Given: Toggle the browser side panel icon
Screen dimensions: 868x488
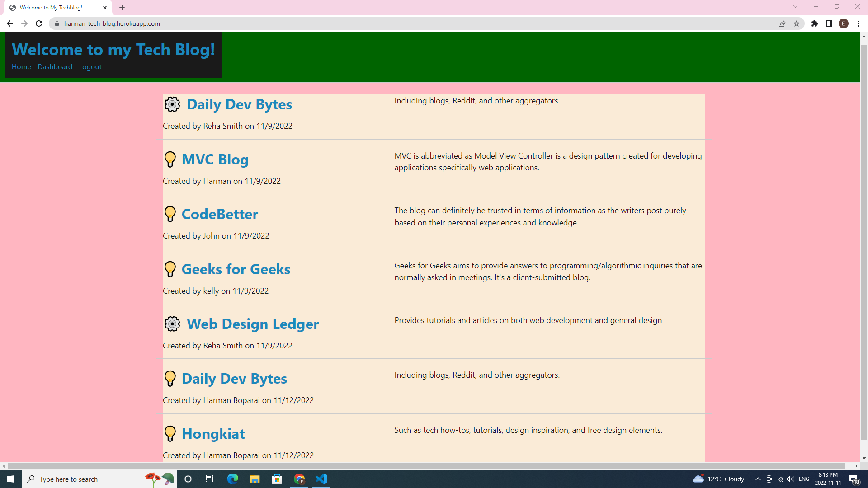Looking at the screenshot, I should click(x=829, y=23).
